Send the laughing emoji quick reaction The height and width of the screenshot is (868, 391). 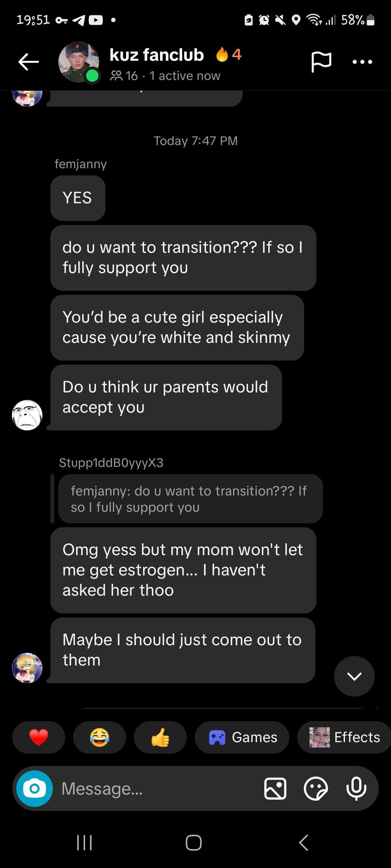(100, 737)
